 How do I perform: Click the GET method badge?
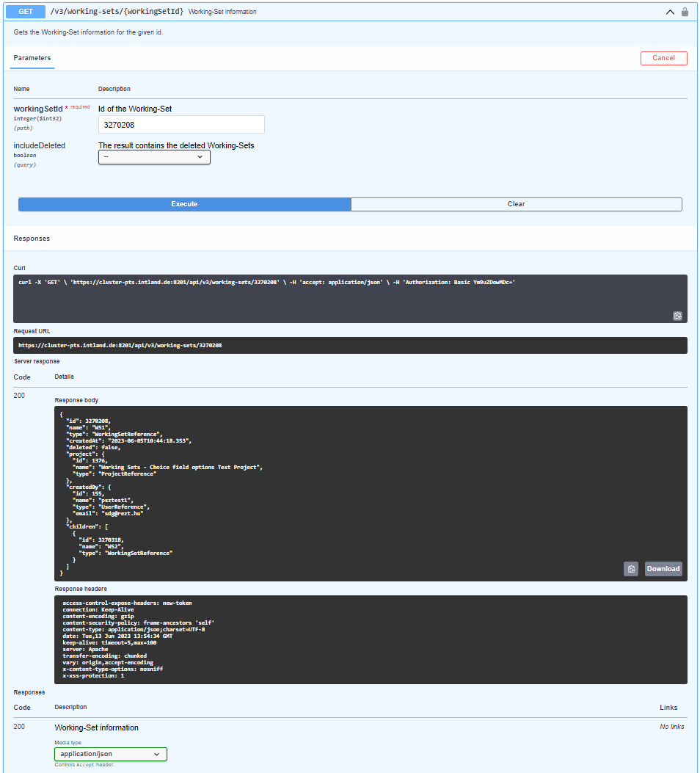tap(26, 12)
